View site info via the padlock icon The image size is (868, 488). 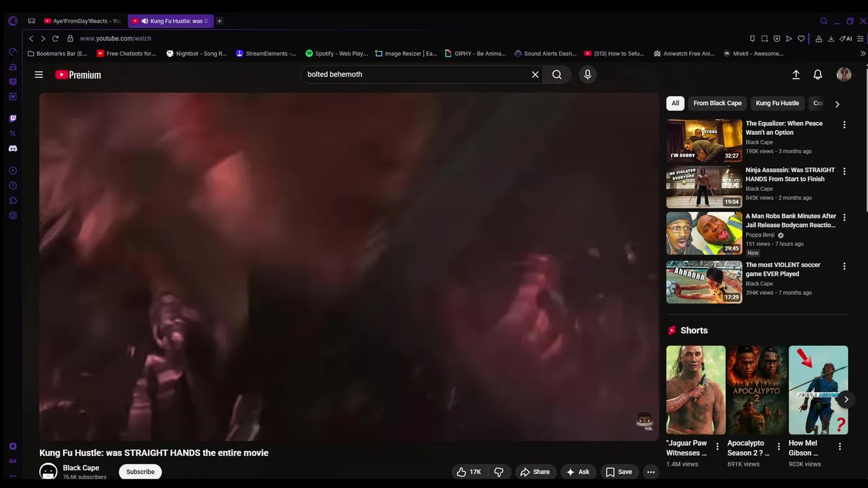coord(70,39)
